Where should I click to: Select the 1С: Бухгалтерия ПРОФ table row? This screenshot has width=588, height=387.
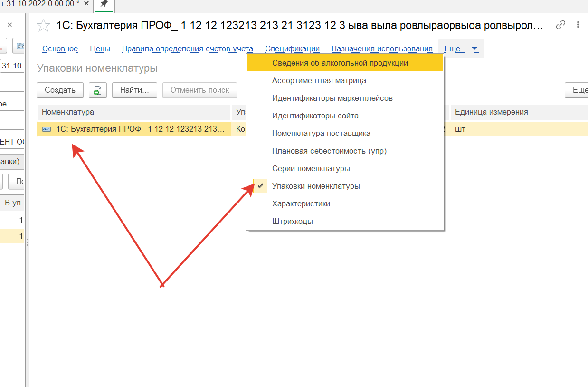(313, 129)
